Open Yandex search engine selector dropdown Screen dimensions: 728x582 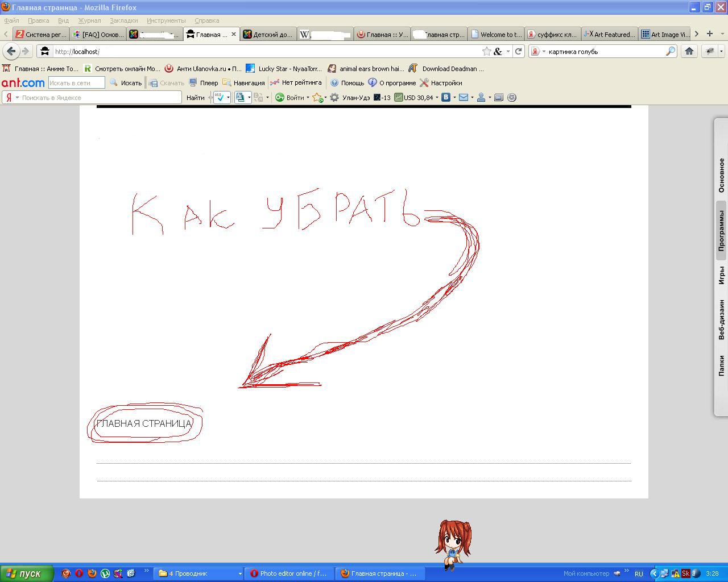[537, 51]
